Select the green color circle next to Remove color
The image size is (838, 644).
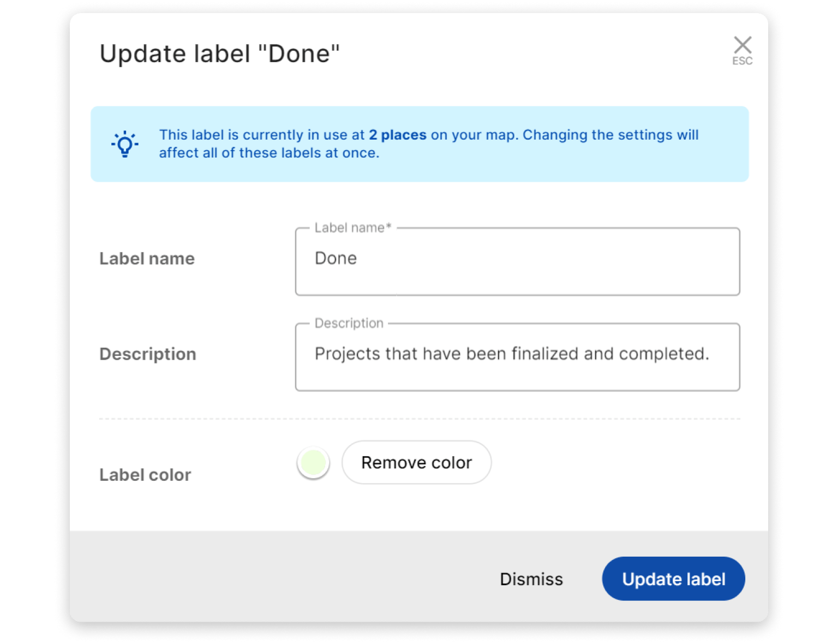313,462
